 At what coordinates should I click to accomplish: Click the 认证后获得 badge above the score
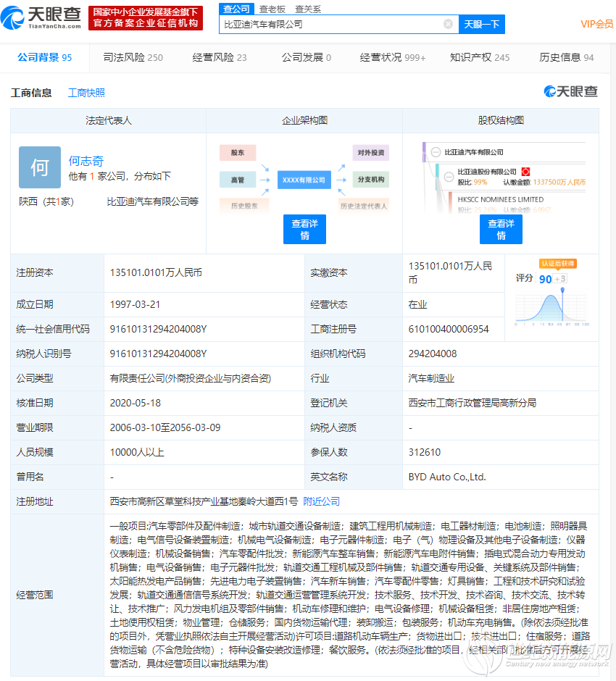[558, 264]
